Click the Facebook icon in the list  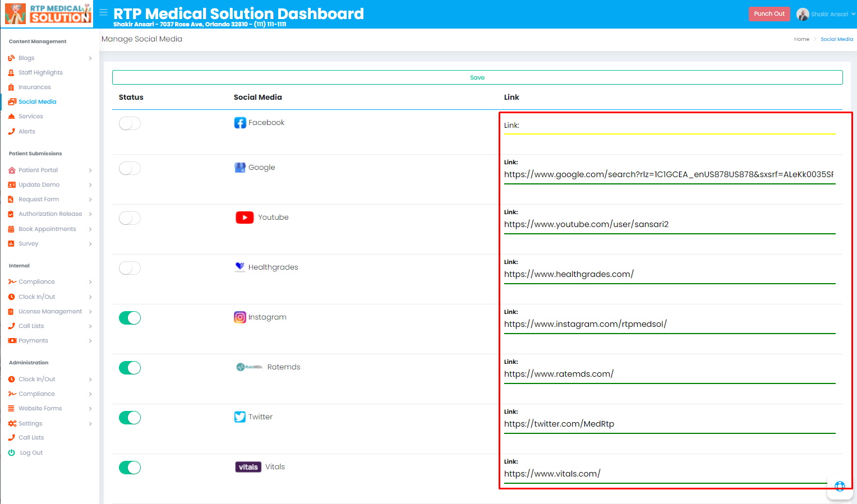tap(240, 123)
